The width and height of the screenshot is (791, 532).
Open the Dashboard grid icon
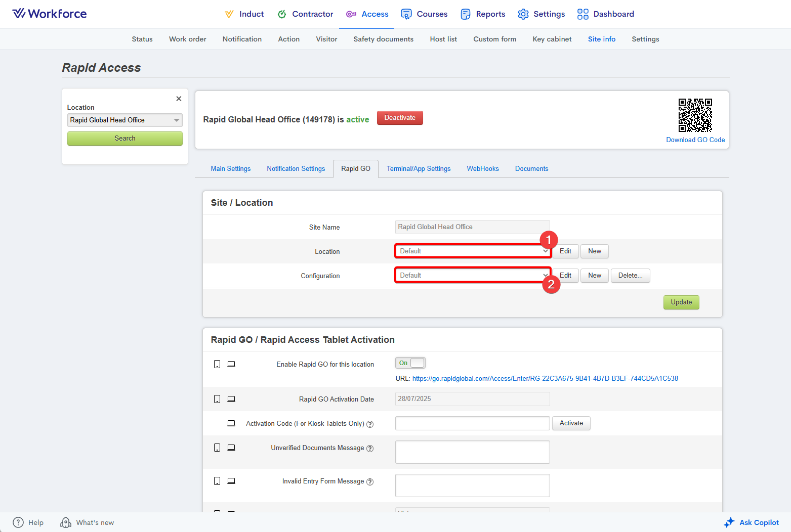coord(583,14)
